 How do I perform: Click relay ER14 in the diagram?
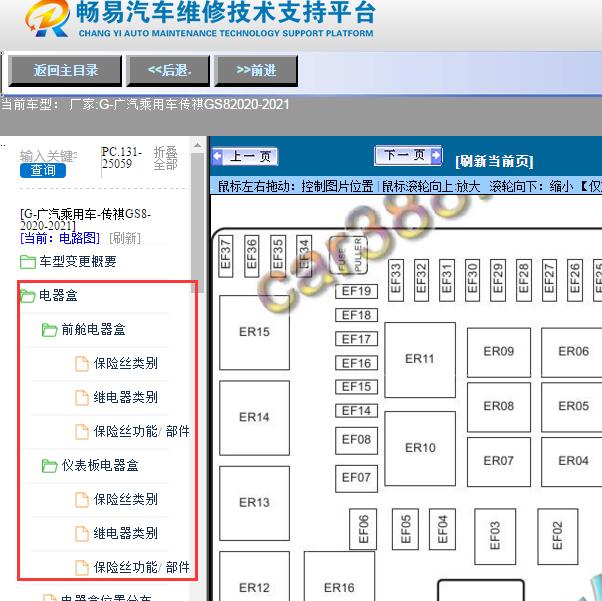click(254, 417)
